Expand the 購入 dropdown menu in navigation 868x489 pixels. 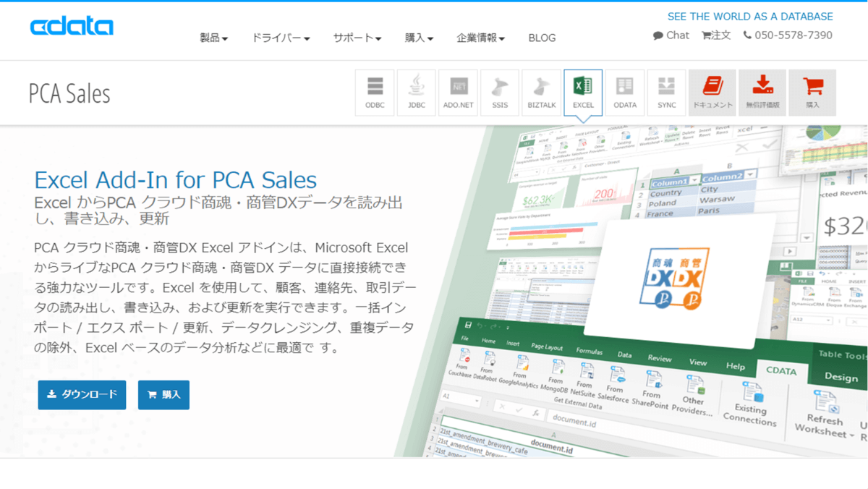point(420,38)
